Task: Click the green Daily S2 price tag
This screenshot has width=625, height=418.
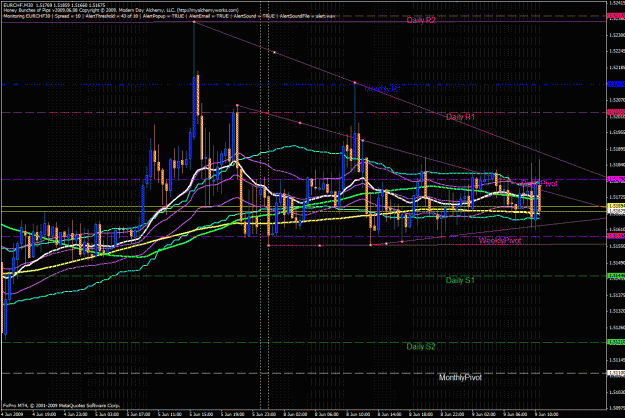Action: pos(615,342)
